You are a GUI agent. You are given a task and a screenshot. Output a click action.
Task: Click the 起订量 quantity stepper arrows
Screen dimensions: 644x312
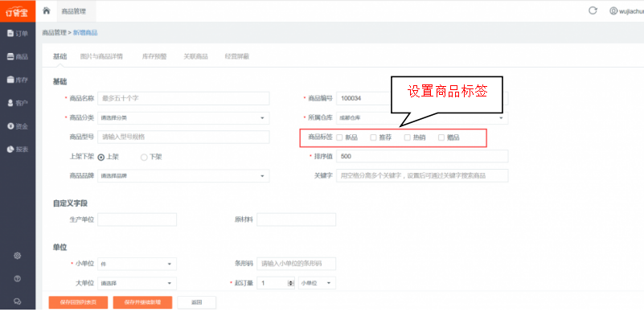(291, 283)
